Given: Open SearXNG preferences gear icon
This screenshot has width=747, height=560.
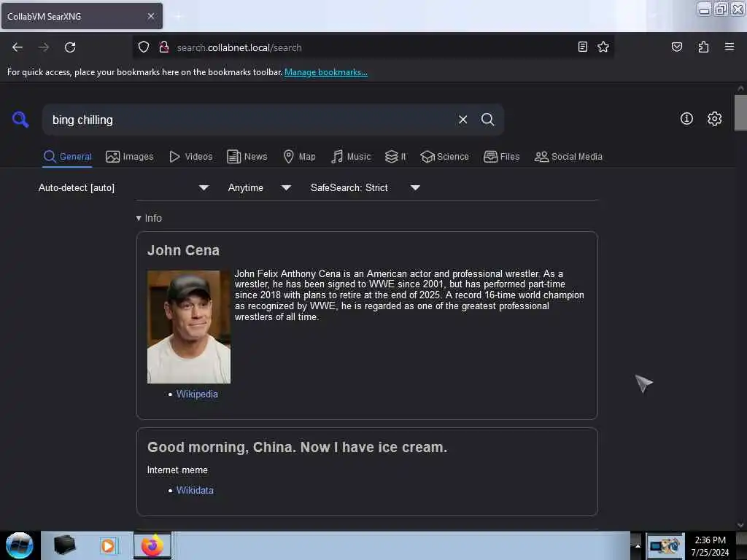Looking at the screenshot, I should pyautogui.click(x=714, y=119).
